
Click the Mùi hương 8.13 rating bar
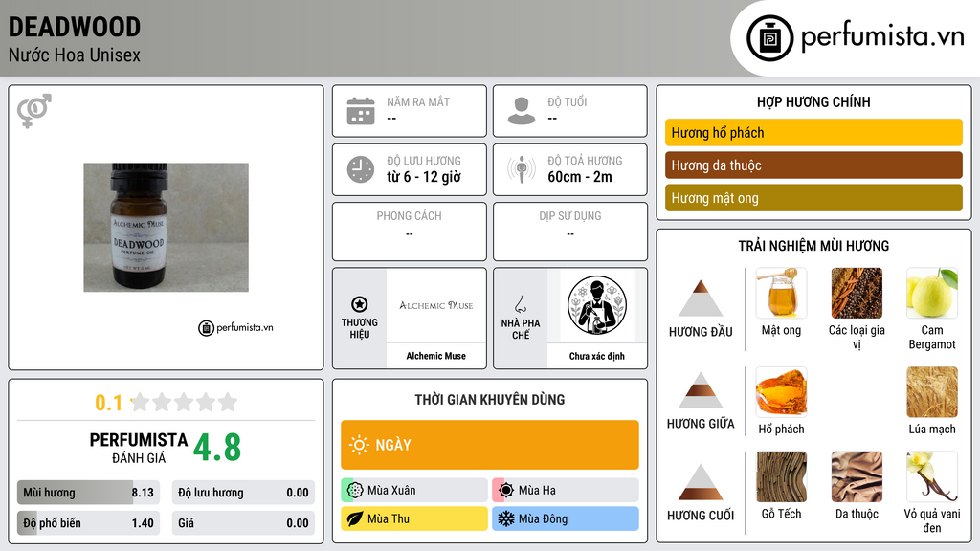(89, 493)
